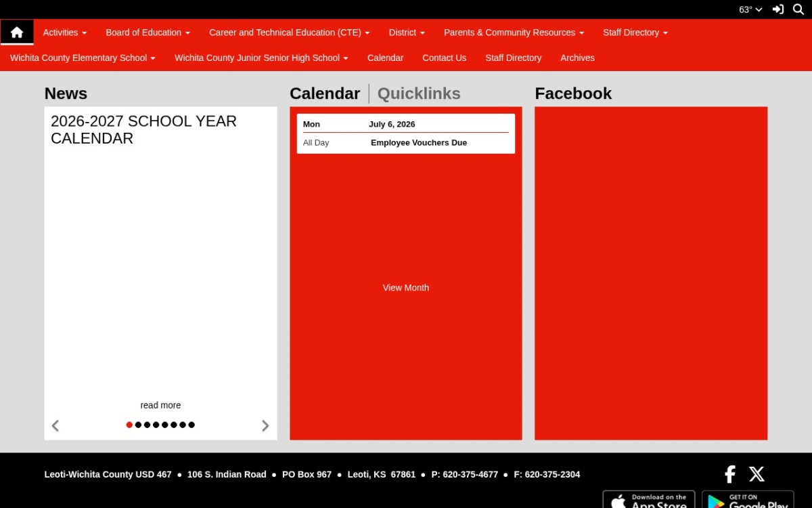Go to the Home icon tab
Screen dimensions: 812x508
tap(17, 32)
